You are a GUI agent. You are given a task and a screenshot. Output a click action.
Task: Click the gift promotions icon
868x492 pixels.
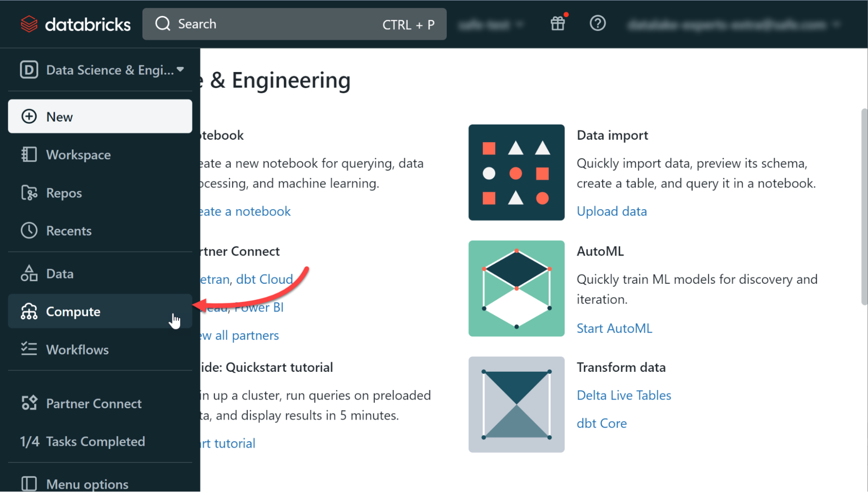pos(558,23)
